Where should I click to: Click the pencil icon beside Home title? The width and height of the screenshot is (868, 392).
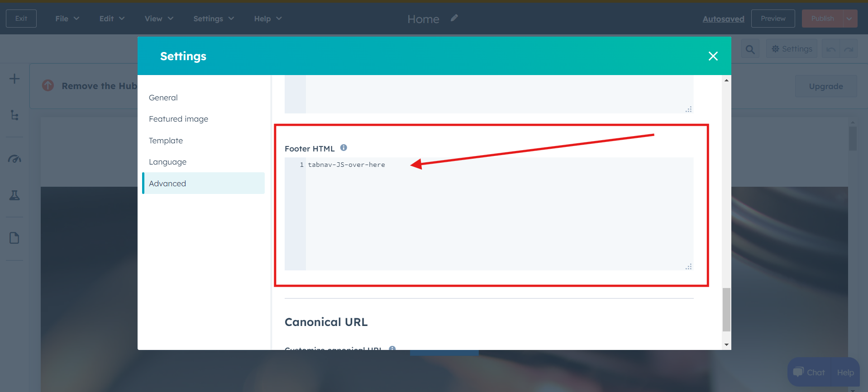[x=454, y=18]
